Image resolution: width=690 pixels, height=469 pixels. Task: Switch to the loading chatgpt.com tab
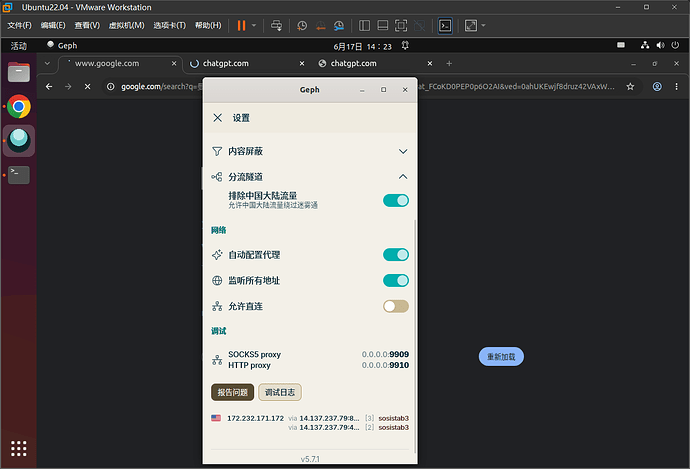[246, 63]
